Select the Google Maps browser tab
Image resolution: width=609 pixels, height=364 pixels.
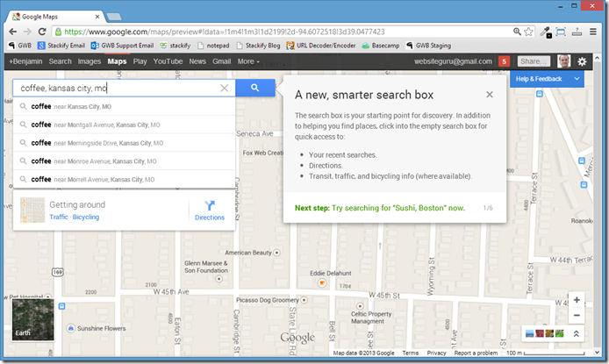click(x=54, y=17)
